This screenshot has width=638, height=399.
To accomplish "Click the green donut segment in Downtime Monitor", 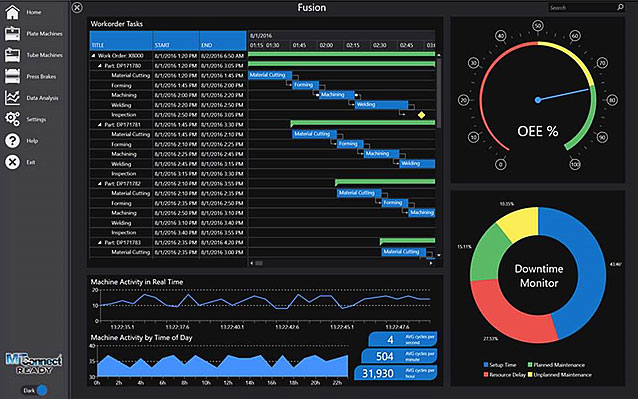I will click(x=485, y=254).
